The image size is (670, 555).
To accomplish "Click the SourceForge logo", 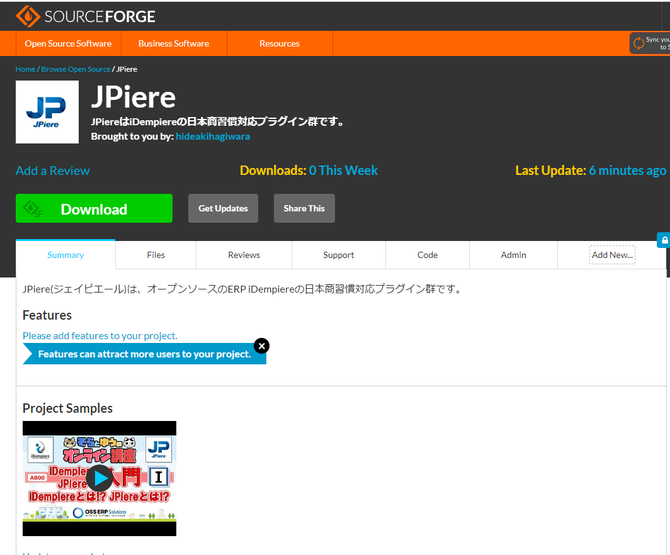I will [x=85, y=16].
